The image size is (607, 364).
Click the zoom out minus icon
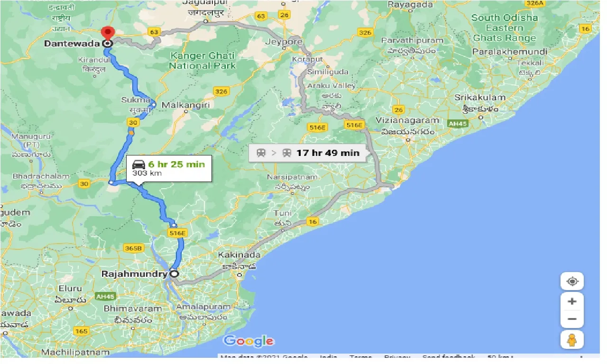572,319
